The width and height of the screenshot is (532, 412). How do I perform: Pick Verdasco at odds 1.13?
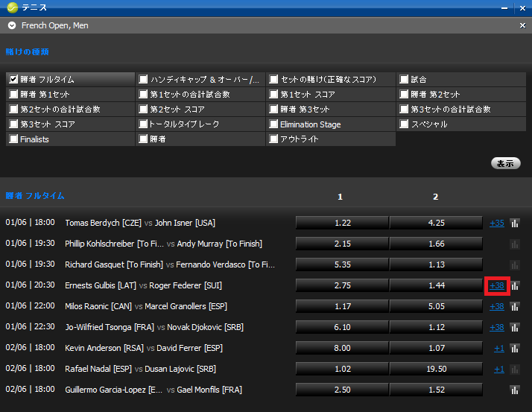436,264
